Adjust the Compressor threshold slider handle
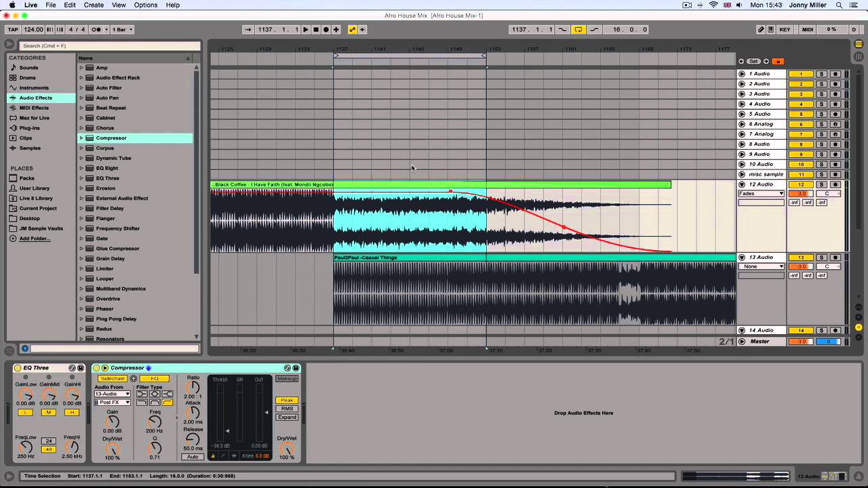The image size is (868, 488). coord(227,430)
